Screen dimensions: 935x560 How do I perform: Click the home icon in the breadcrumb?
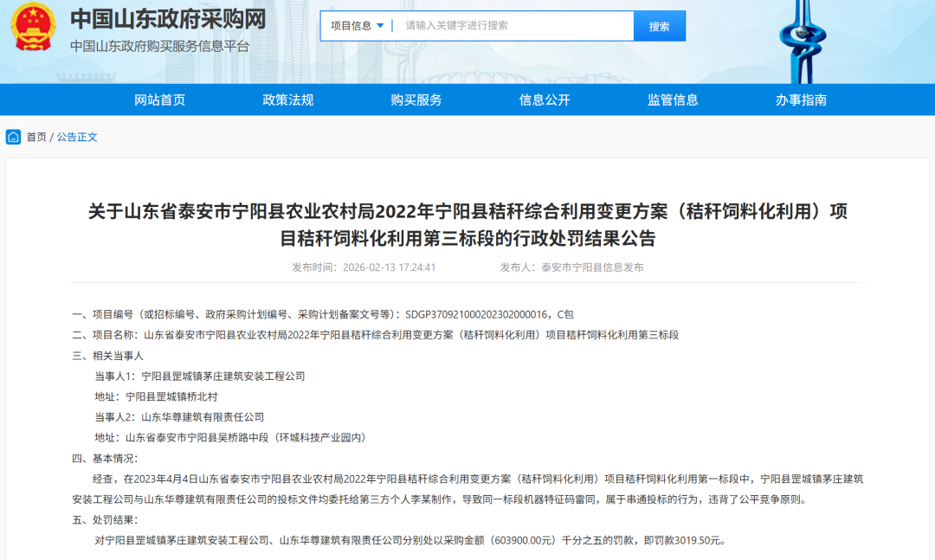[14, 137]
